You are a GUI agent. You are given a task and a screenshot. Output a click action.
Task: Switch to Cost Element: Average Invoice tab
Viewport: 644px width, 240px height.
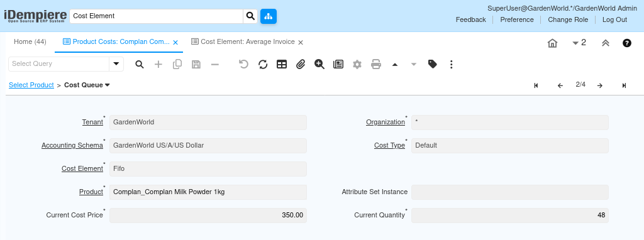tap(248, 42)
